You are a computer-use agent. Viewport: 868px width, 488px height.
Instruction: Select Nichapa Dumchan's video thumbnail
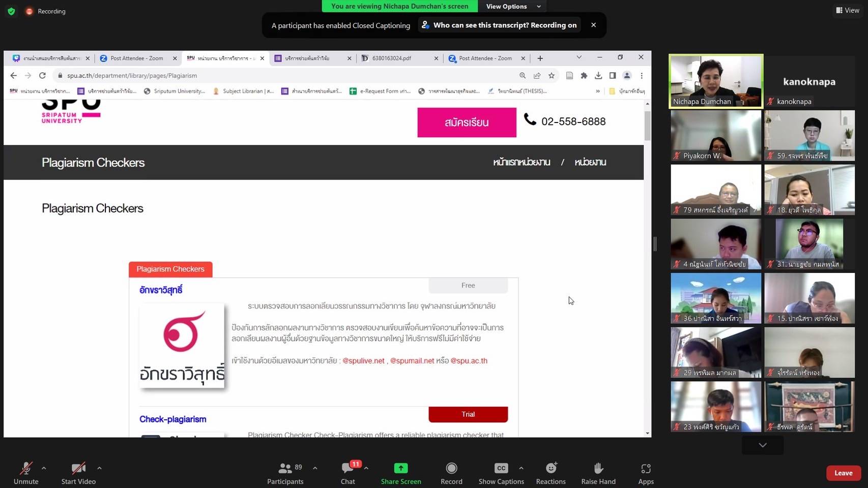click(x=716, y=81)
